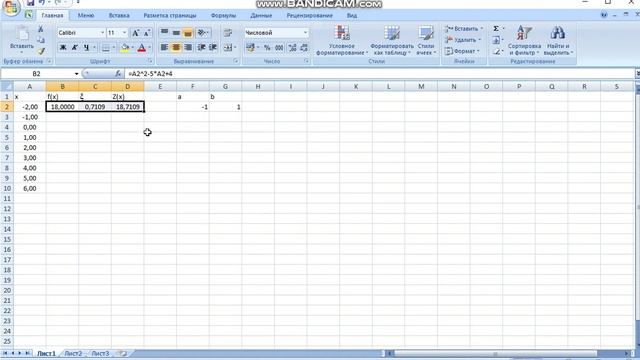
Task: Expand the Delete cells (Удалить) dropdown
Action: (x=479, y=40)
